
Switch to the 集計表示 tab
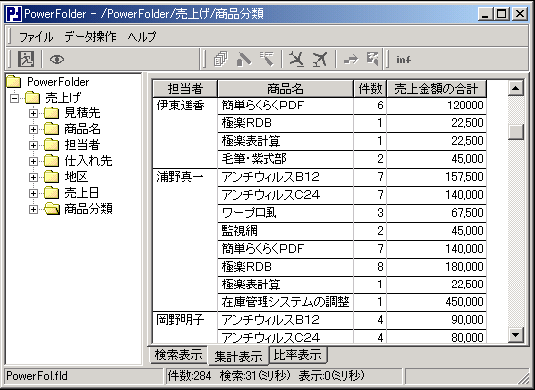(x=238, y=356)
